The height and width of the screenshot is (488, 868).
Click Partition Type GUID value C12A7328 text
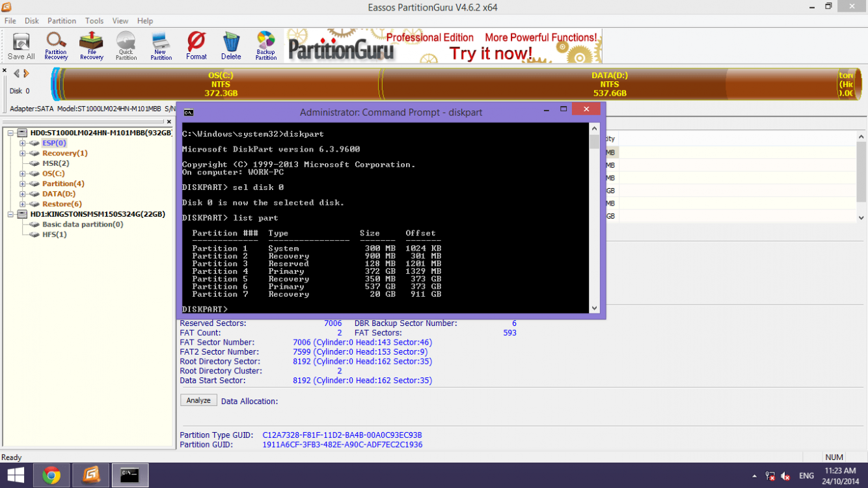[x=342, y=435]
